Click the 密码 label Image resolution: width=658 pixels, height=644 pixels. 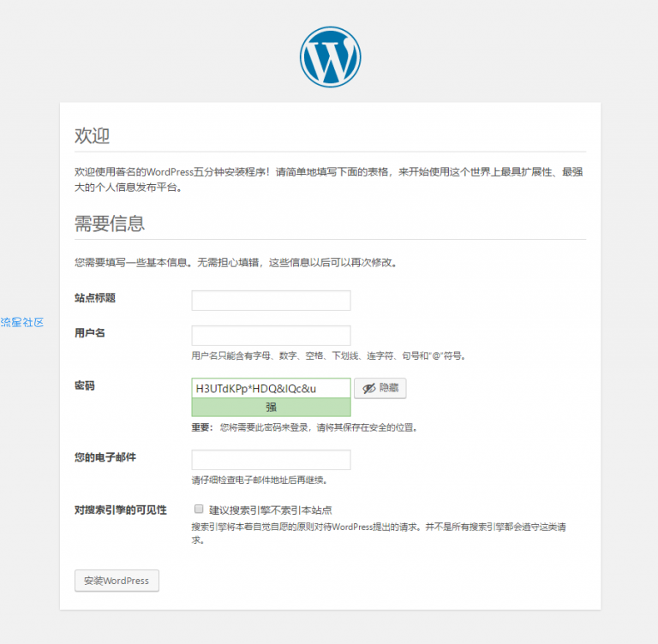coord(85,385)
